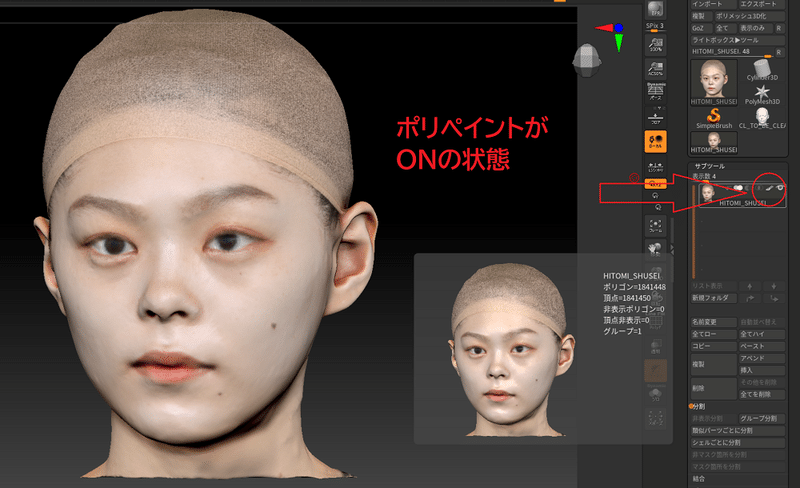Select the PolyMesh3D star tool
Image resolution: width=800 pixels, height=488 pixels.
(x=762, y=94)
